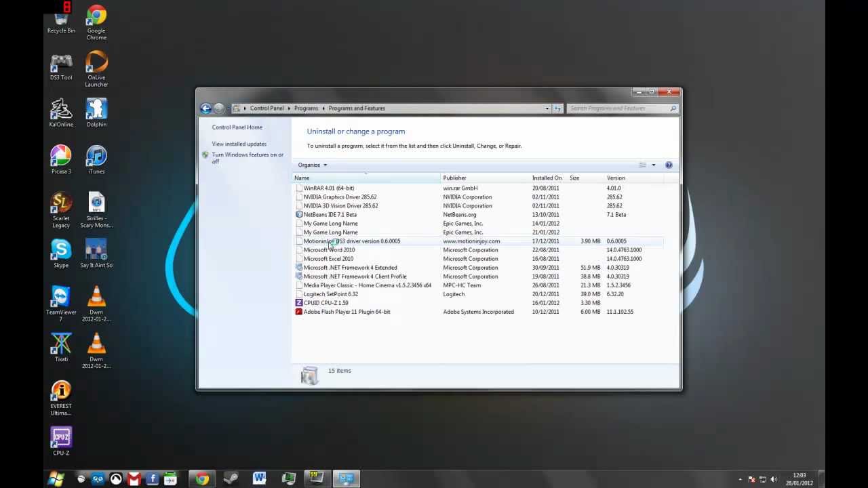Select NVIDIA 3D Vision Driver 285.62 entry
This screenshot has width=868, height=488.
(x=479, y=205)
